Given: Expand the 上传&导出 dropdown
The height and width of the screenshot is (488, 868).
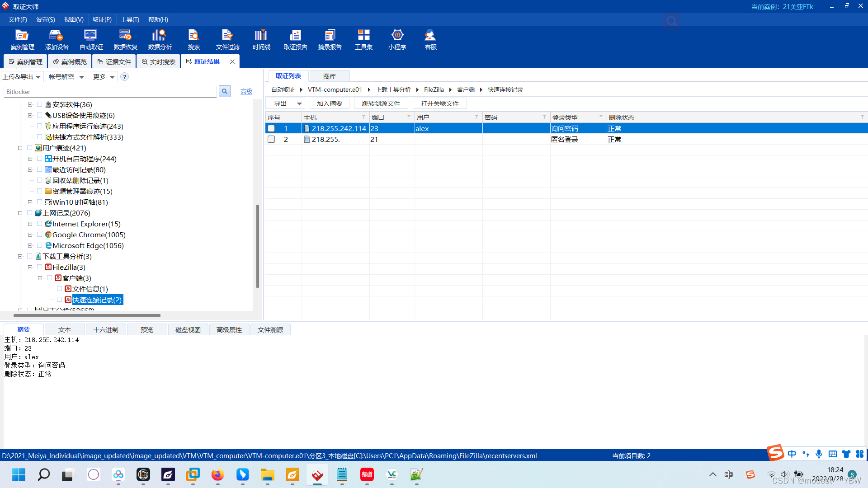Looking at the screenshot, I should 22,77.
